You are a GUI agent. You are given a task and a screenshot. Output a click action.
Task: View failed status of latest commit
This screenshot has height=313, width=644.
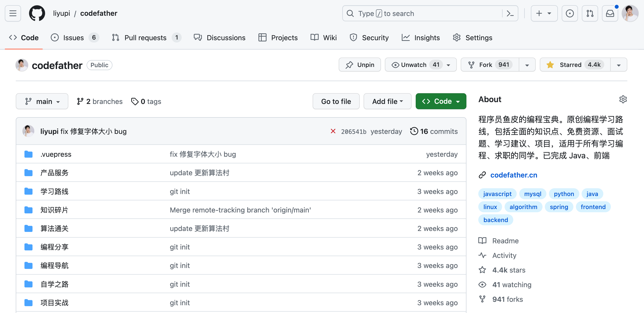point(333,131)
